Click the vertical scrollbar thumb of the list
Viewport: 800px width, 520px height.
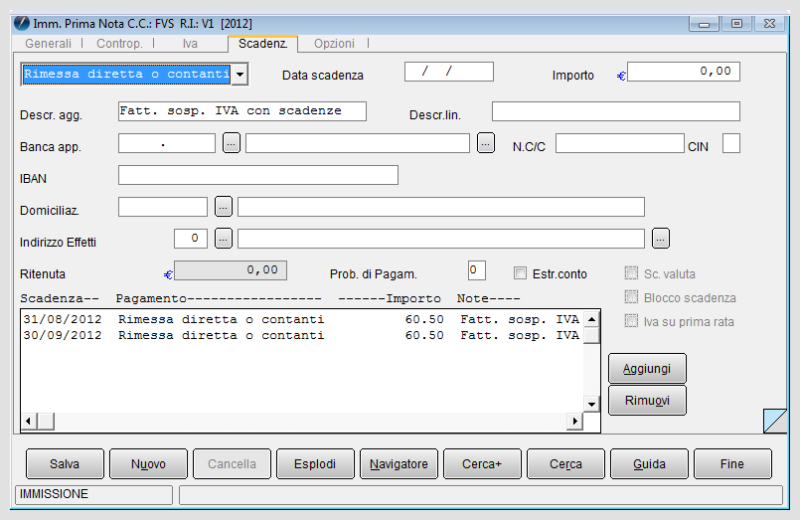click(x=591, y=336)
